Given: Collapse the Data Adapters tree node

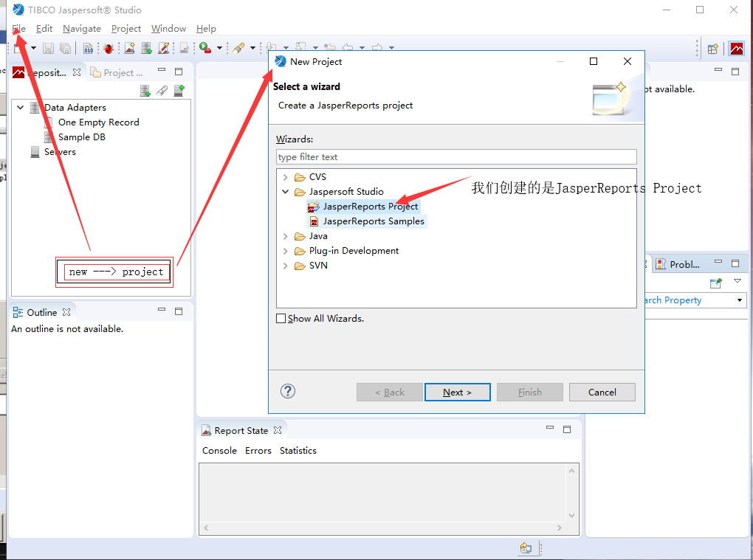Looking at the screenshot, I should pos(20,108).
